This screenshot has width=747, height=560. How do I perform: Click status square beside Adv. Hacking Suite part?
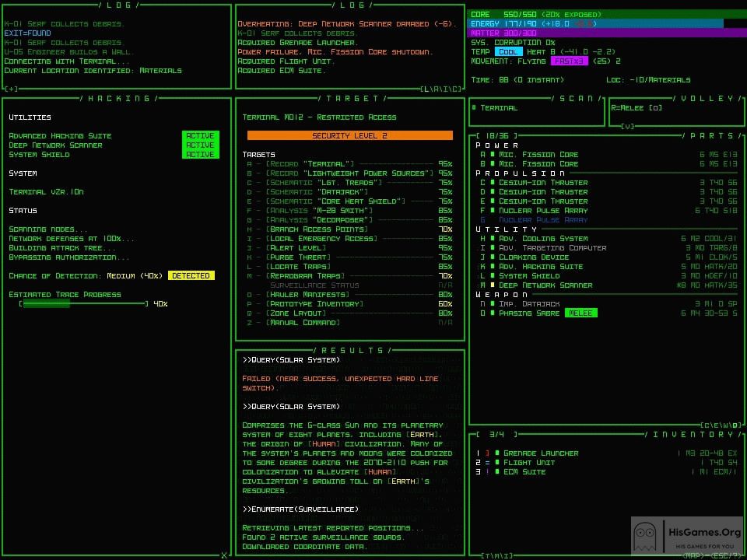[492, 267]
